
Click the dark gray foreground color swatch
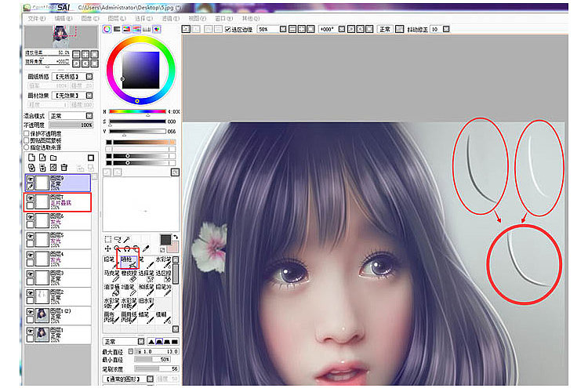pos(165,240)
